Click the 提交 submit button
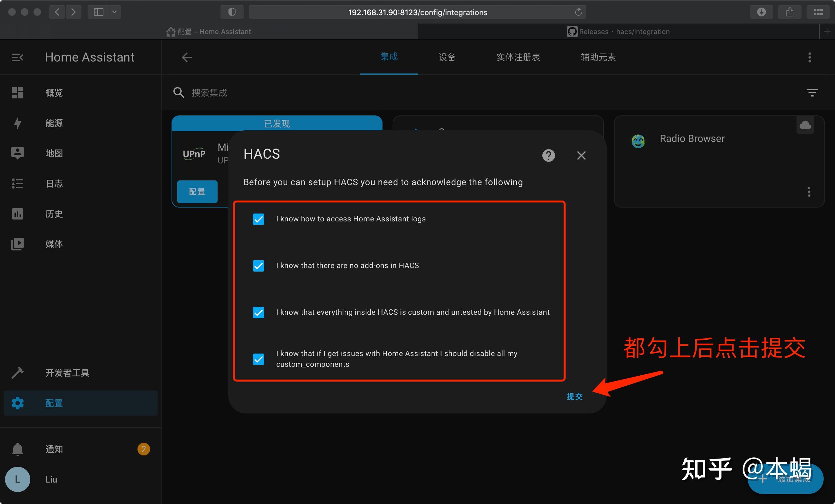The height and width of the screenshot is (504, 835). pyautogui.click(x=575, y=396)
